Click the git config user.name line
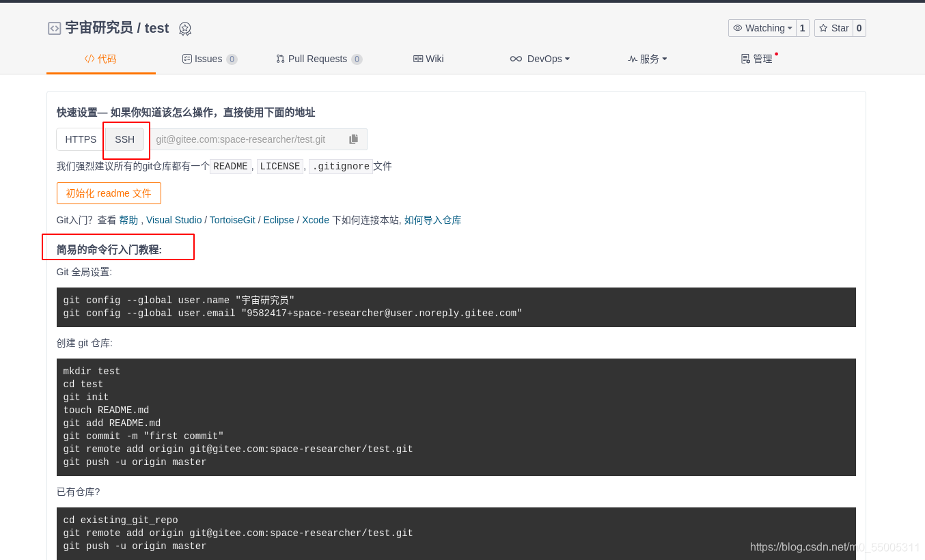Image resolution: width=925 pixels, height=560 pixels. coord(179,300)
